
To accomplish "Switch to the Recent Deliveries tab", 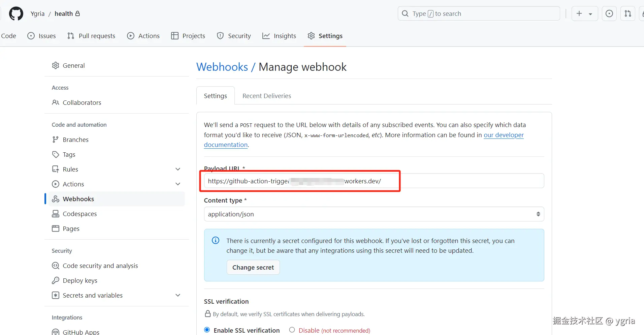I will click(x=267, y=96).
